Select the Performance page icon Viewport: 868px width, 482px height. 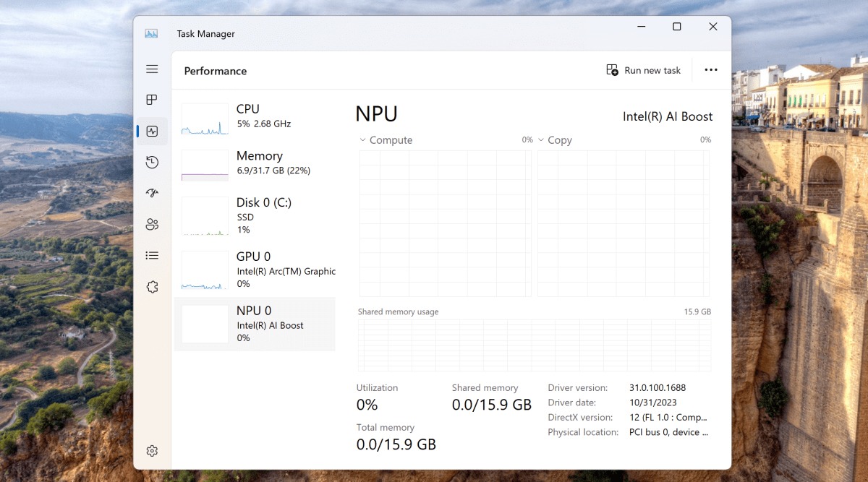click(152, 132)
